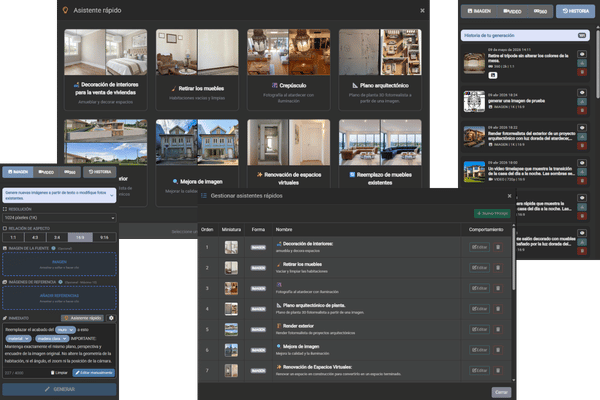The width and height of the screenshot is (600, 400).
Task: Choose the Crepúsculo assistant card
Action: (x=289, y=70)
